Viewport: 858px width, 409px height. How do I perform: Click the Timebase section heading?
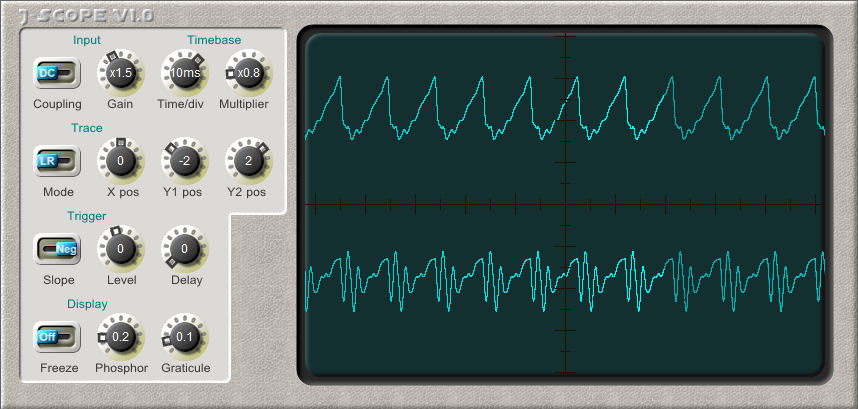point(214,40)
